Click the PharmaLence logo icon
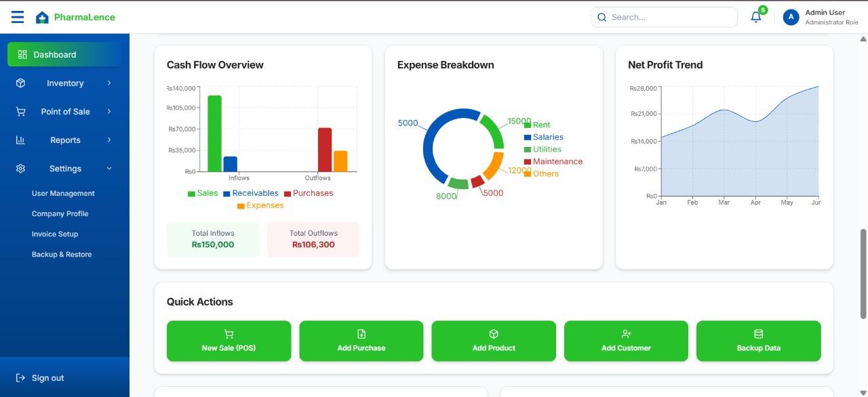Viewport: 868px width, 397px height. click(x=42, y=18)
